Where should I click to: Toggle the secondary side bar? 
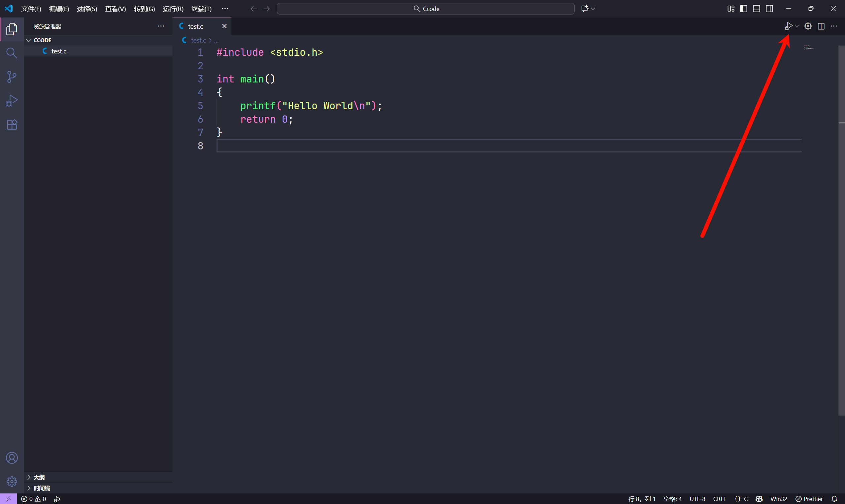pyautogui.click(x=769, y=9)
